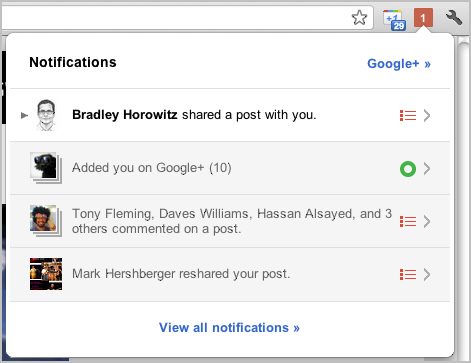Viewport: 471px width, 363px height.
Task: Click Bradley Horowitz's sketch avatar
Action: click(46, 115)
